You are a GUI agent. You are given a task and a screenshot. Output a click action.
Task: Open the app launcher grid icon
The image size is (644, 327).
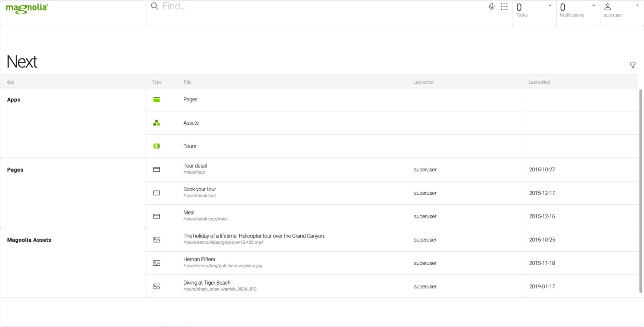tap(504, 7)
